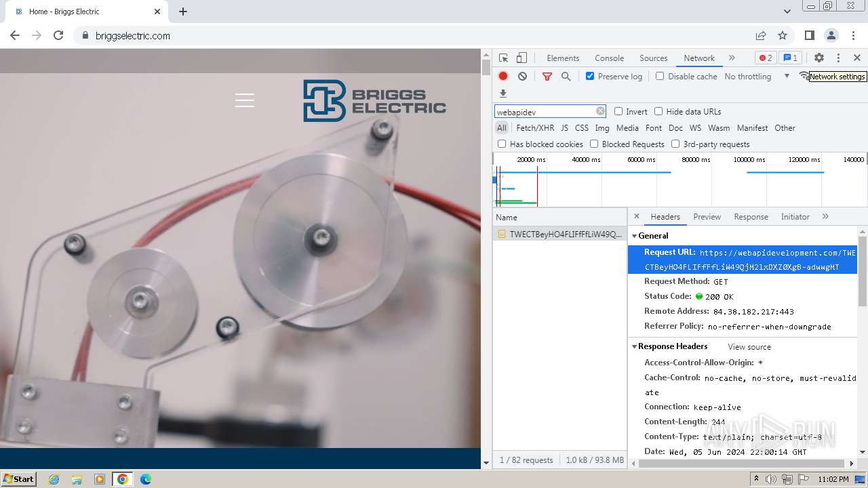Clear the network log
Image resolution: width=868 pixels, height=488 pixels.
[x=522, y=77]
